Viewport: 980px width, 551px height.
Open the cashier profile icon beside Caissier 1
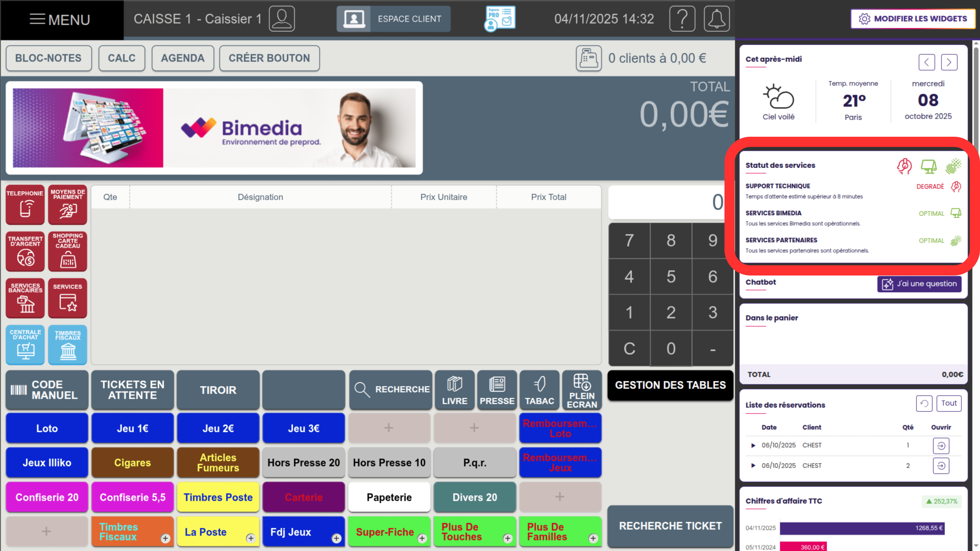point(281,19)
